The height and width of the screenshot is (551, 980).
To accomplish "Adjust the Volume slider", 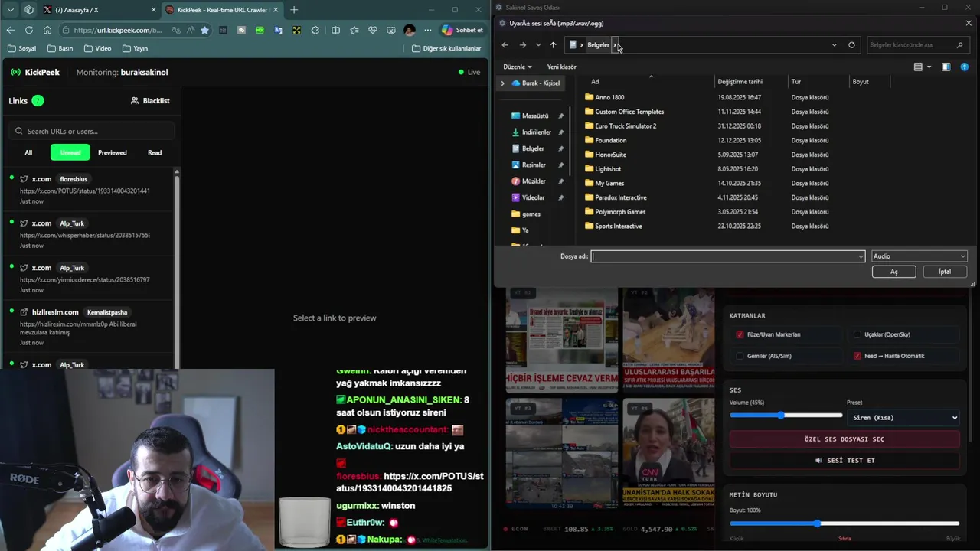I will tap(786, 416).
